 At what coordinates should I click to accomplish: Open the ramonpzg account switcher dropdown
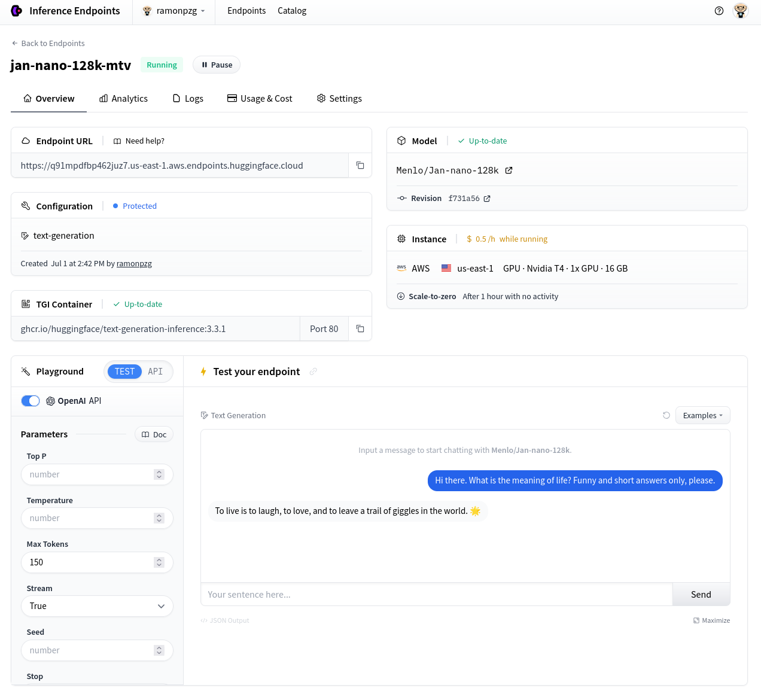tap(174, 11)
